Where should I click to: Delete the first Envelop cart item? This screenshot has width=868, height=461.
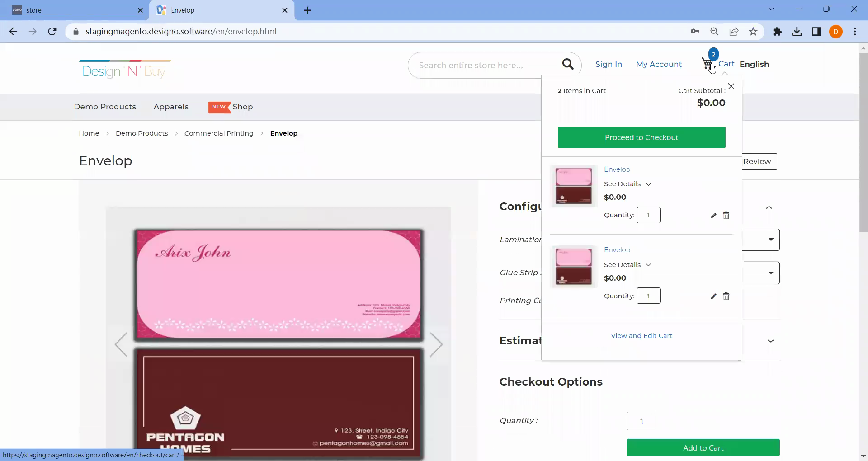[x=726, y=216]
